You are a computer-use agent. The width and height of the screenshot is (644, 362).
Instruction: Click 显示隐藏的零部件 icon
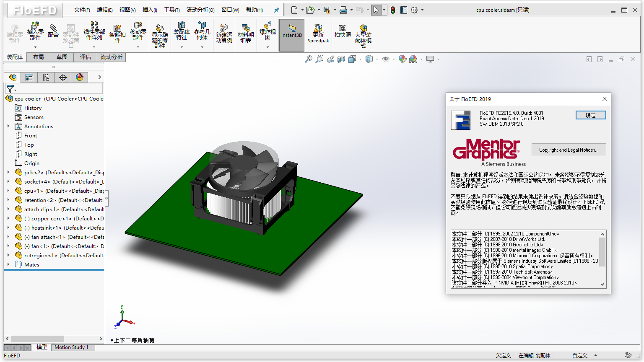pyautogui.click(x=160, y=36)
